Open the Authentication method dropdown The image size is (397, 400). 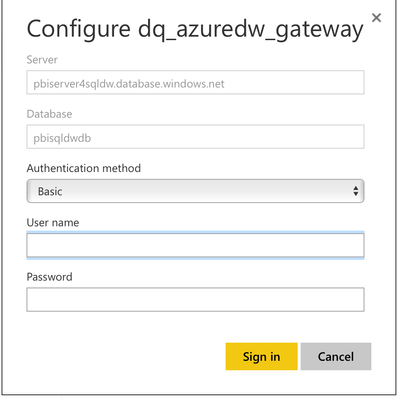pos(195,191)
